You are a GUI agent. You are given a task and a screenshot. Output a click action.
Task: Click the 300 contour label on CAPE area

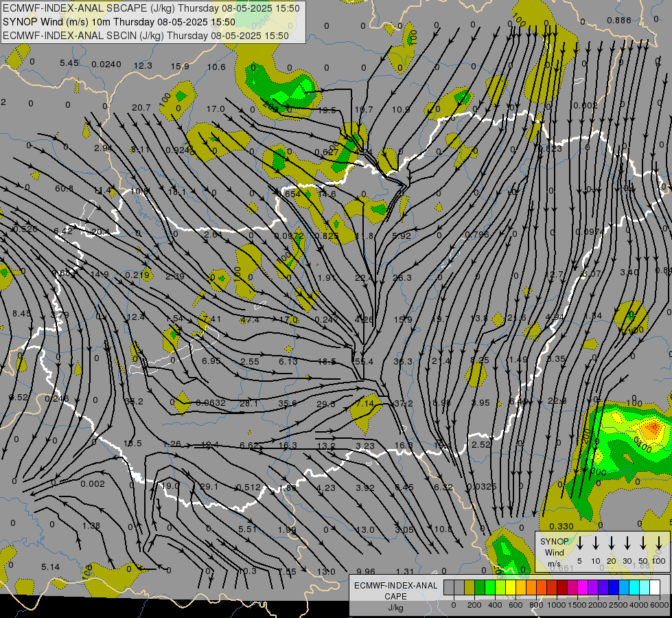click(x=599, y=472)
